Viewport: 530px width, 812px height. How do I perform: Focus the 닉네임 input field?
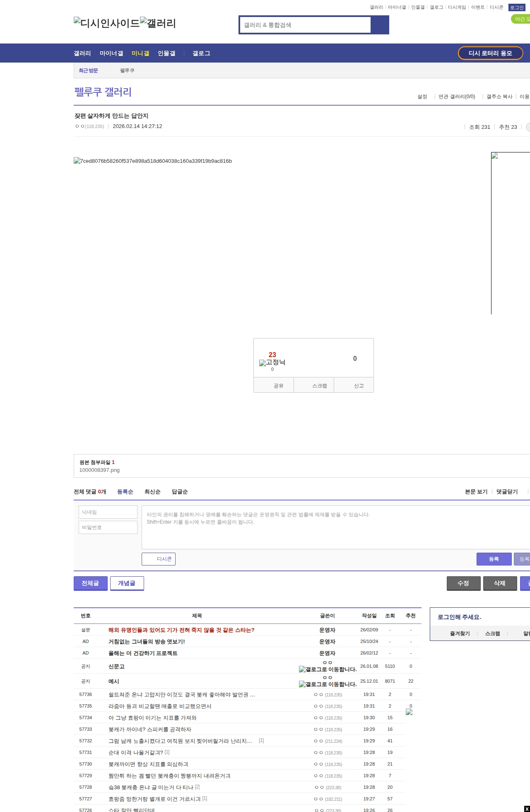(x=108, y=512)
